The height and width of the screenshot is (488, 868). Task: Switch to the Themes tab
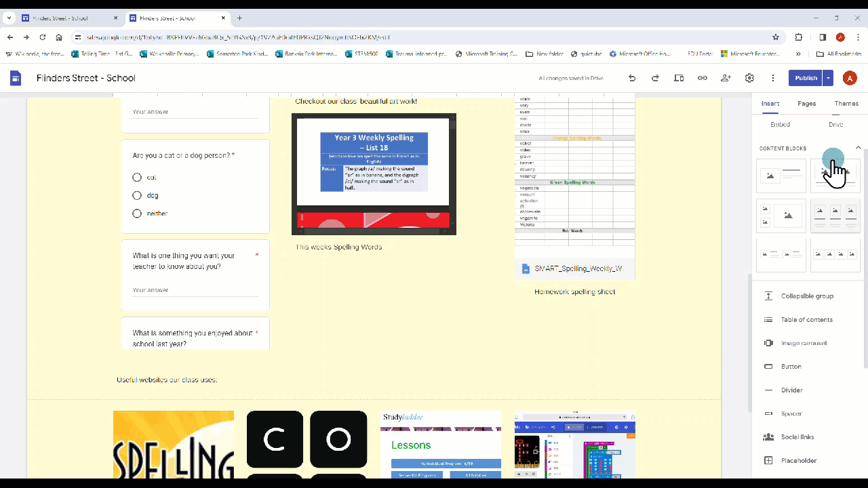(x=846, y=104)
